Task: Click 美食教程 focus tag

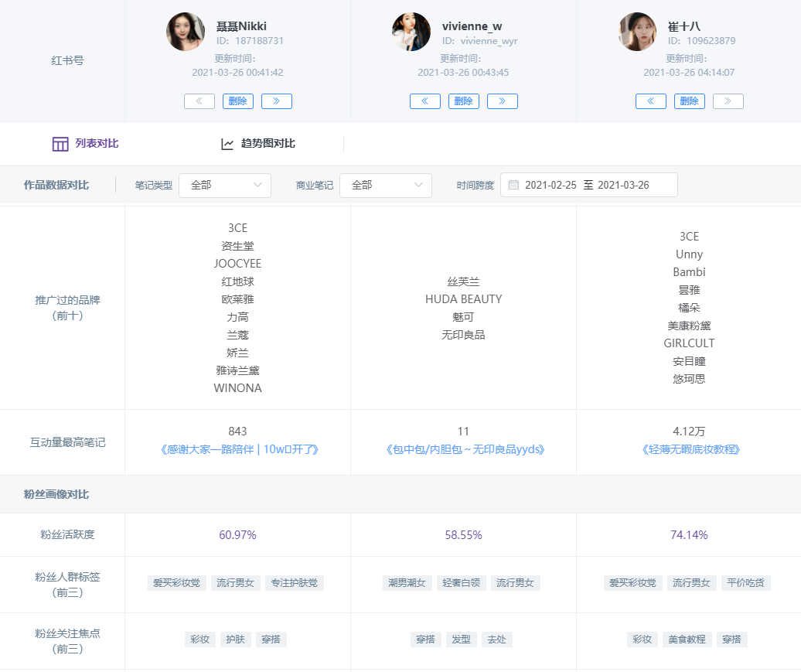Action: (687, 640)
